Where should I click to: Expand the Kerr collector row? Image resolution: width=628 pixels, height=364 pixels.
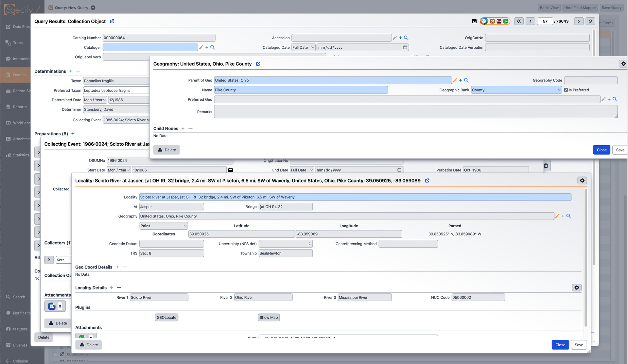49,260
